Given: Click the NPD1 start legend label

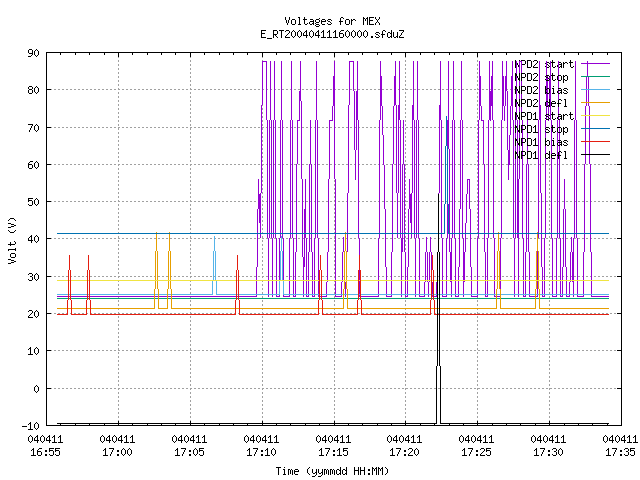Looking at the screenshot, I should pyautogui.click(x=544, y=116).
